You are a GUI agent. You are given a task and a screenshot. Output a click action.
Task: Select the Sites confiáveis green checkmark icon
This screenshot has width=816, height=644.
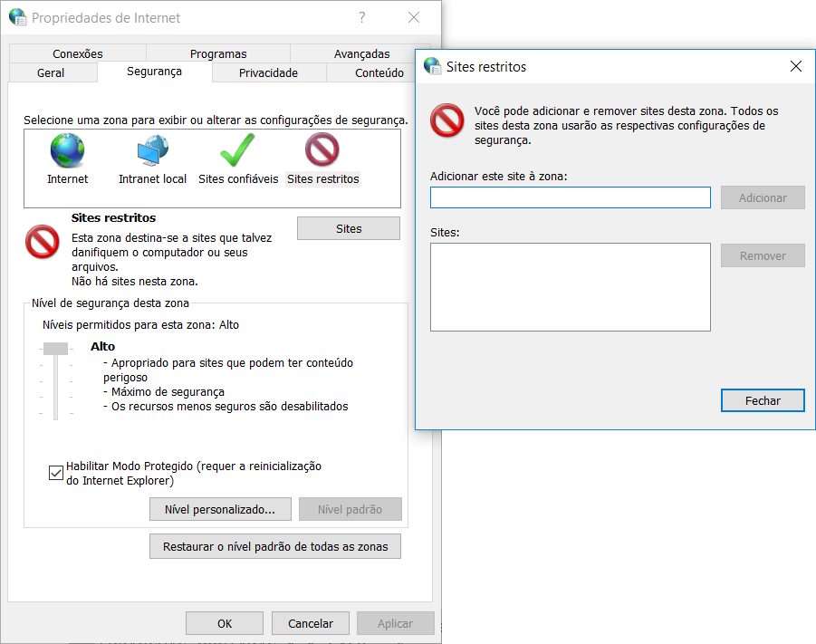click(237, 150)
